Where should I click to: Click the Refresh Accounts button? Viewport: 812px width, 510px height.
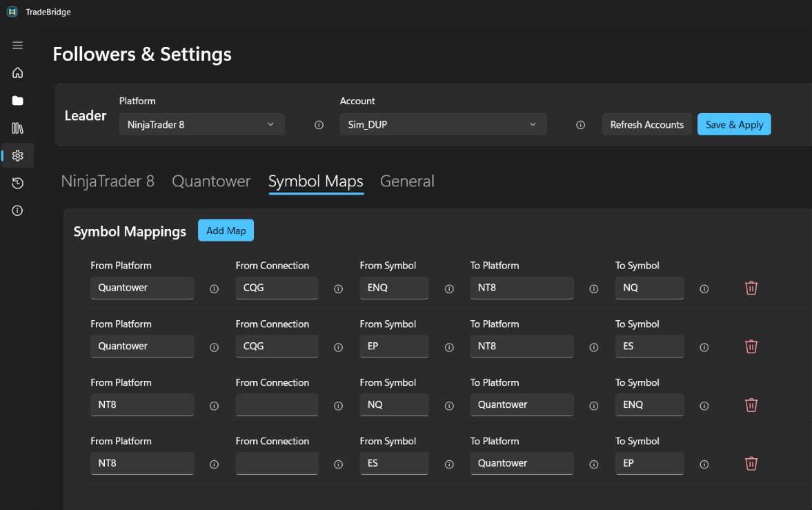click(647, 124)
